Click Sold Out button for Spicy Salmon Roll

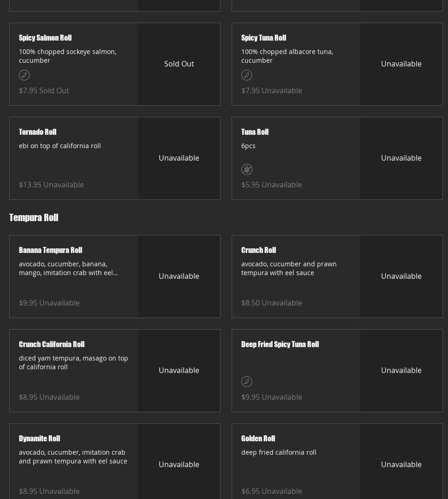179,64
